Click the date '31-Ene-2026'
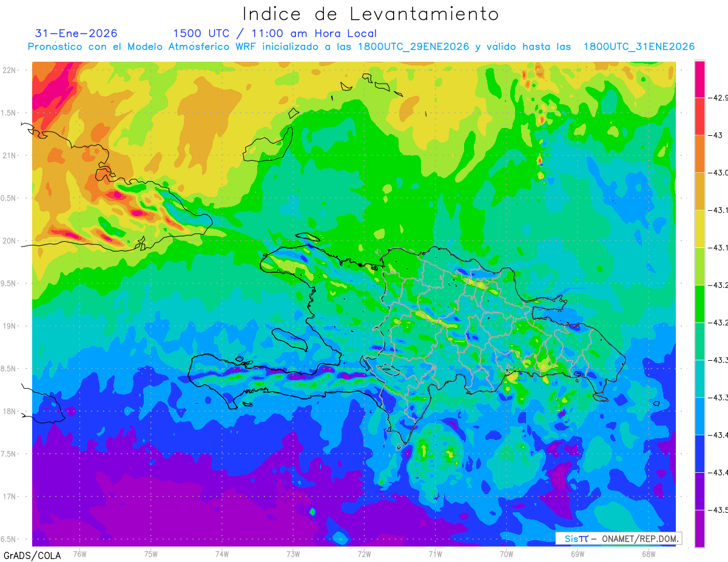The image size is (728, 562). pyautogui.click(x=76, y=33)
